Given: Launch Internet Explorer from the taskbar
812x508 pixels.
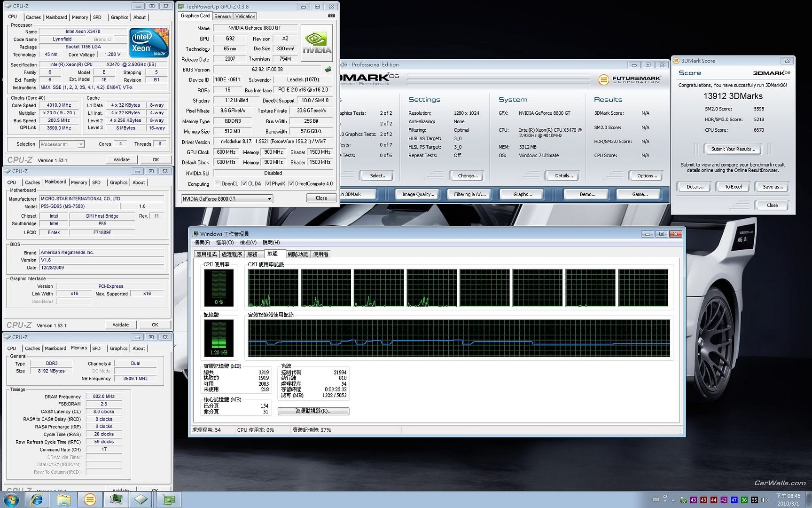Looking at the screenshot, I should click(37, 500).
